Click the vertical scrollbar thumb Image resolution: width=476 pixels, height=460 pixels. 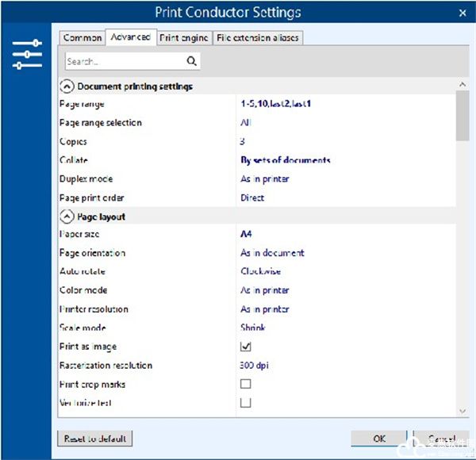(x=461, y=115)
